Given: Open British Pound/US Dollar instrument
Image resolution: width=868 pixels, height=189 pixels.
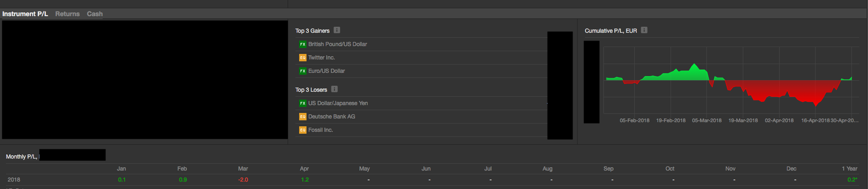Looking at the screenshot, I should point(337,44).
